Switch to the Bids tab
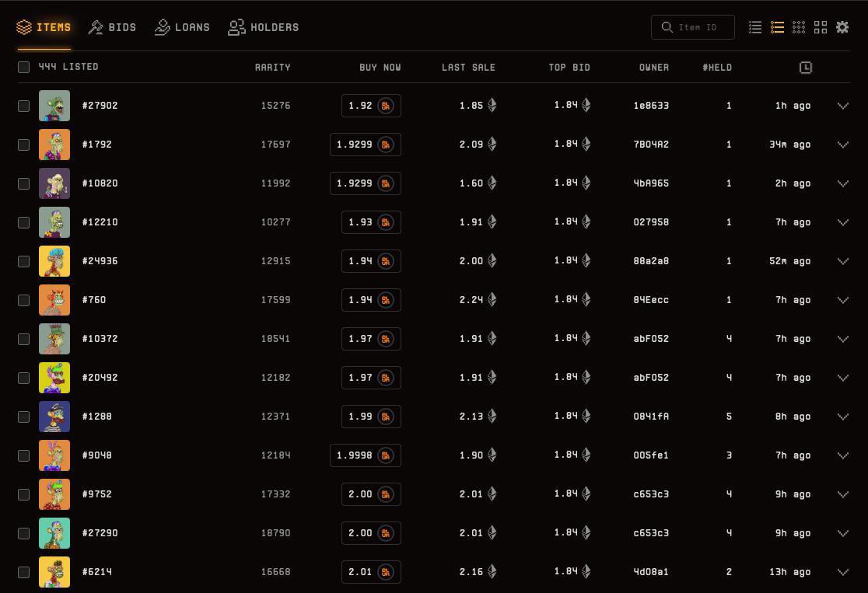 click(112, 27)
